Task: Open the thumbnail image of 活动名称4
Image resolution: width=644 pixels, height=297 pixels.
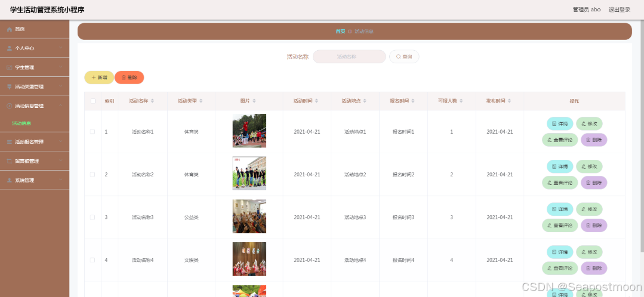Action: click(249, 259)
